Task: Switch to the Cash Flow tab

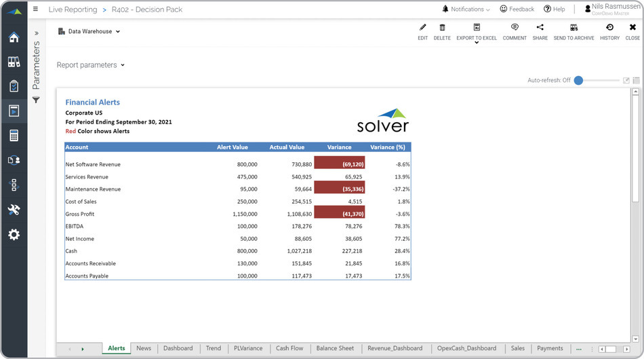Action: (289, 348)
